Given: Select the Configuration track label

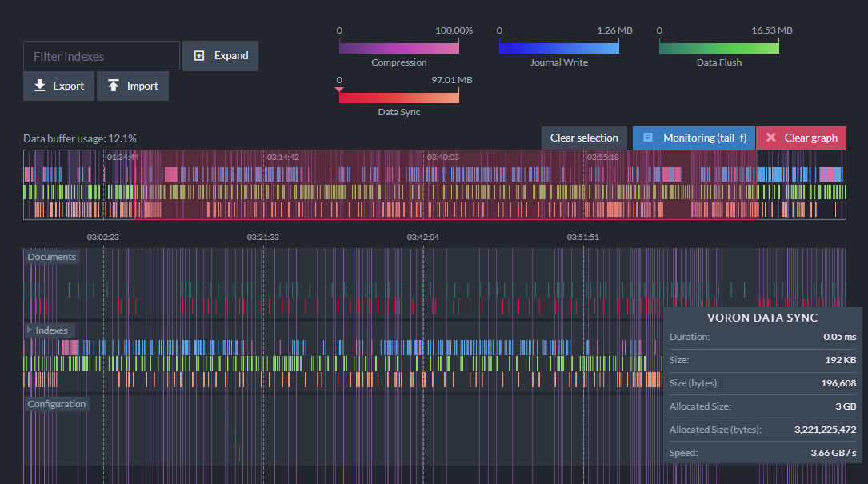Looking at the screenshot, I should tap(57, 404).
